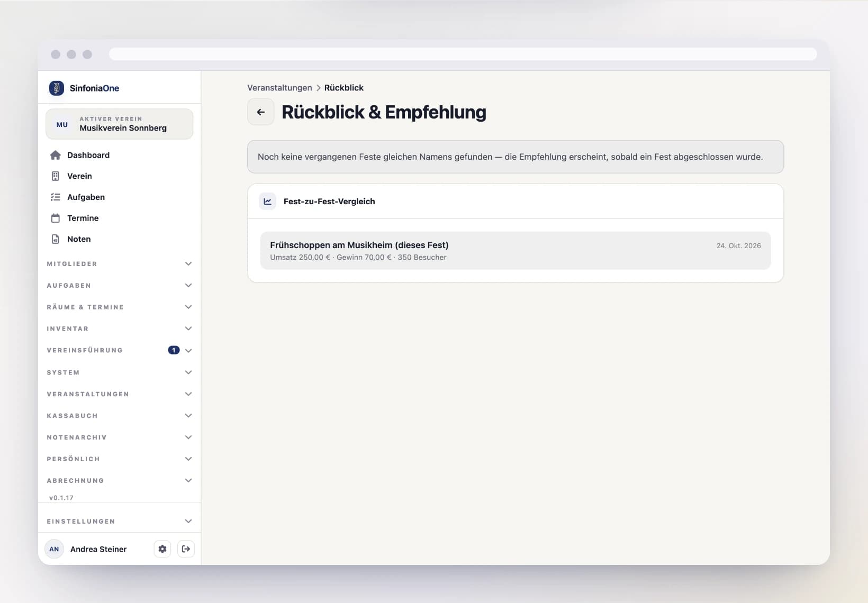This screenshot has width=868, height=603.
Task: Click the Veranstaltungen breadcrumb link
Action: click(x=279, y=88)
